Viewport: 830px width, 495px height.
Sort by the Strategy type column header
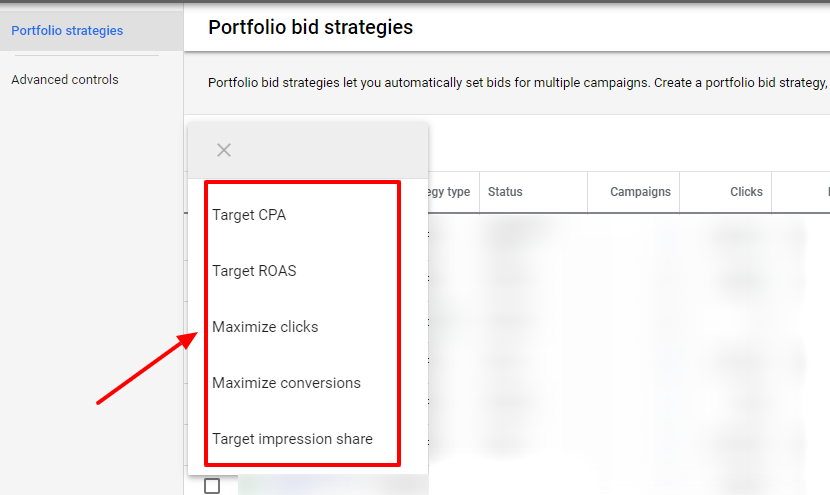coord(450,192)
